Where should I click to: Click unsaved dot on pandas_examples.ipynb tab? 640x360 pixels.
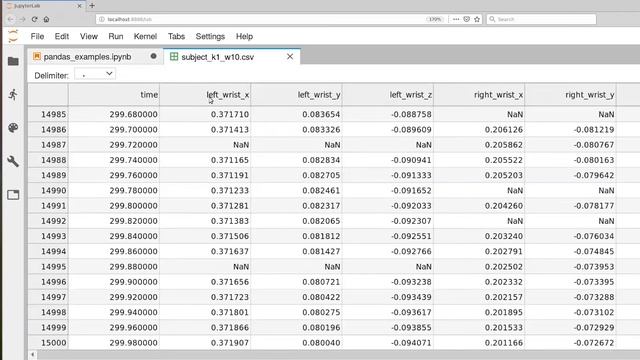coord(153,56)
